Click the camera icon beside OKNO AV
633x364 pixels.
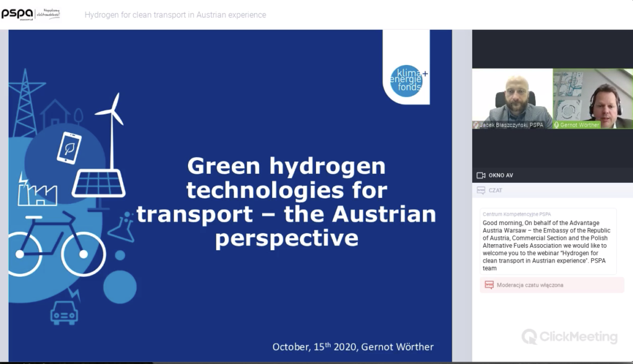pyautogui.click(x=481, y=176)
